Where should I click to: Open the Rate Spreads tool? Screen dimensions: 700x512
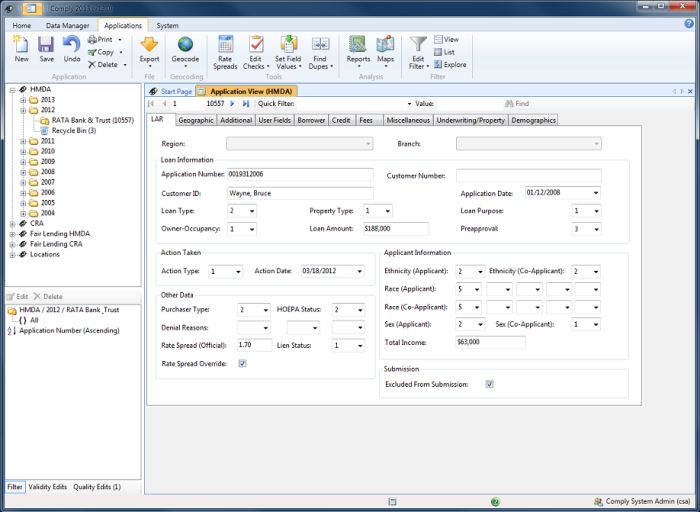225,53
